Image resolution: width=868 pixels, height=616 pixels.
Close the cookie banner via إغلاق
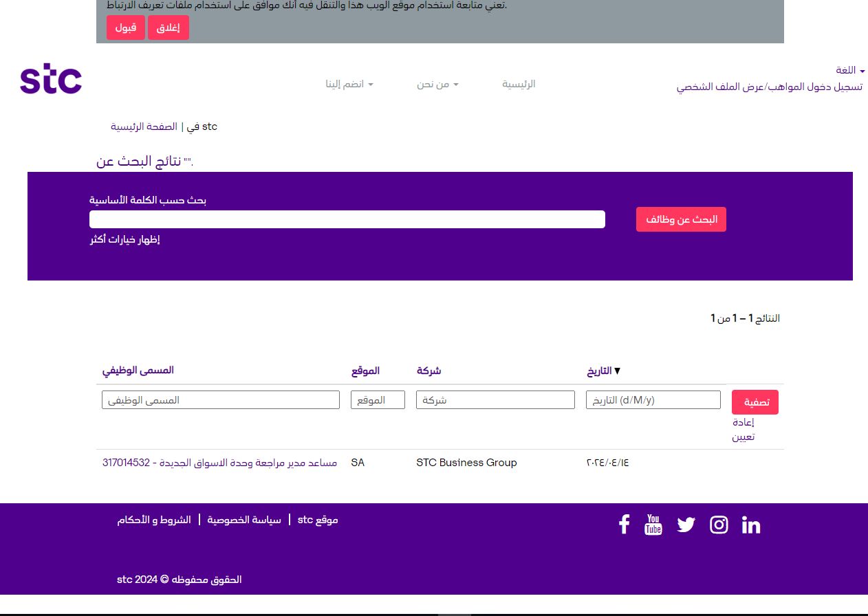[168, 27]
